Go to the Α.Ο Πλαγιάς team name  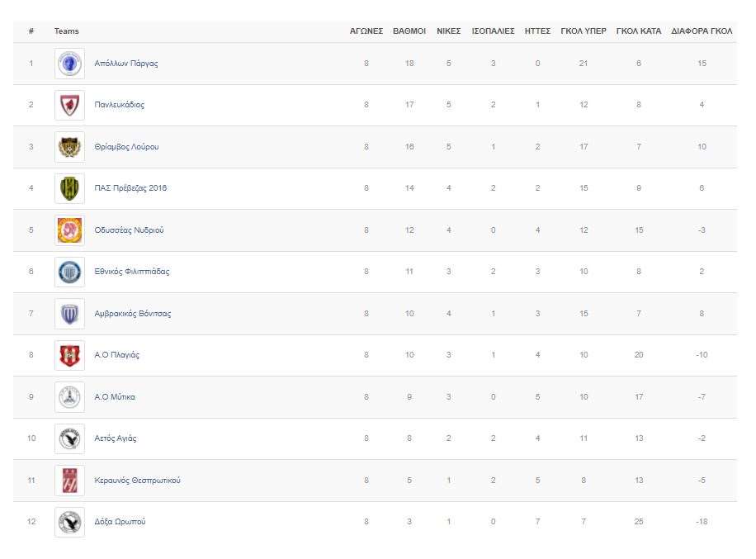[x=116, y=355]
